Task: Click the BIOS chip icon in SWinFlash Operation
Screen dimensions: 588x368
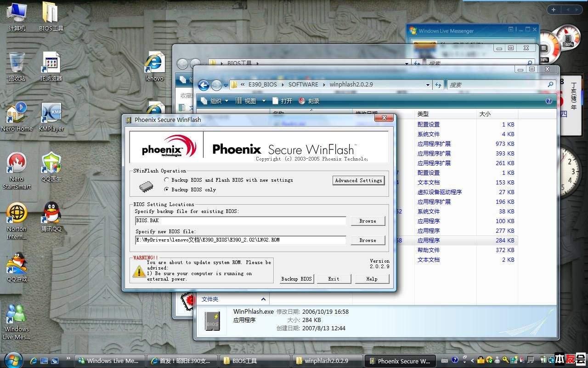Action: click(x=146, y=186)
